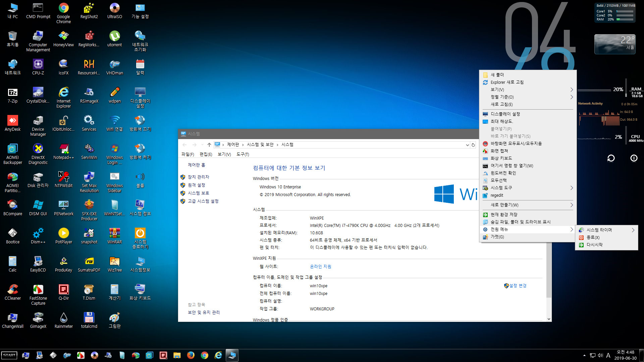Click 제어판 breadcrumb in address bar
The image size is (644, 362).
233,144
